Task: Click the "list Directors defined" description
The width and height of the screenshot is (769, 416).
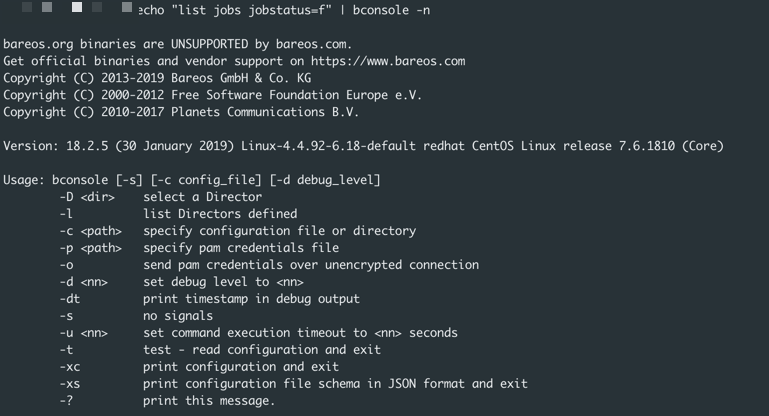Action: (x=220, y=213)
